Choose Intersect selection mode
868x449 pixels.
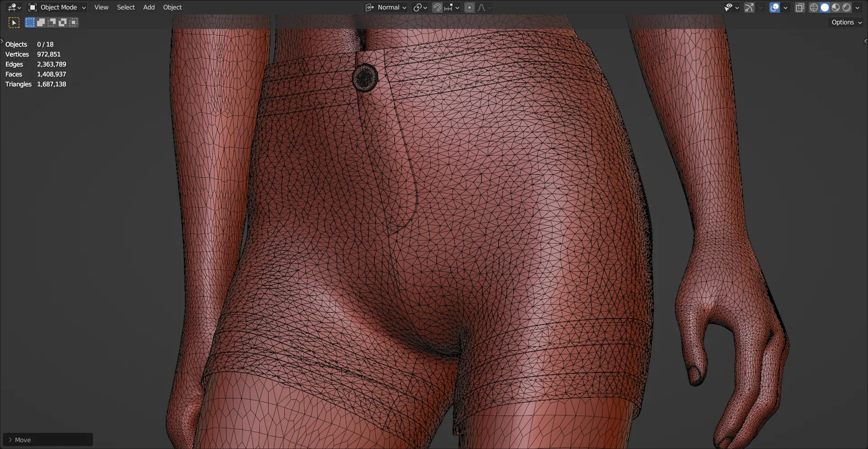tap(74, 22)
